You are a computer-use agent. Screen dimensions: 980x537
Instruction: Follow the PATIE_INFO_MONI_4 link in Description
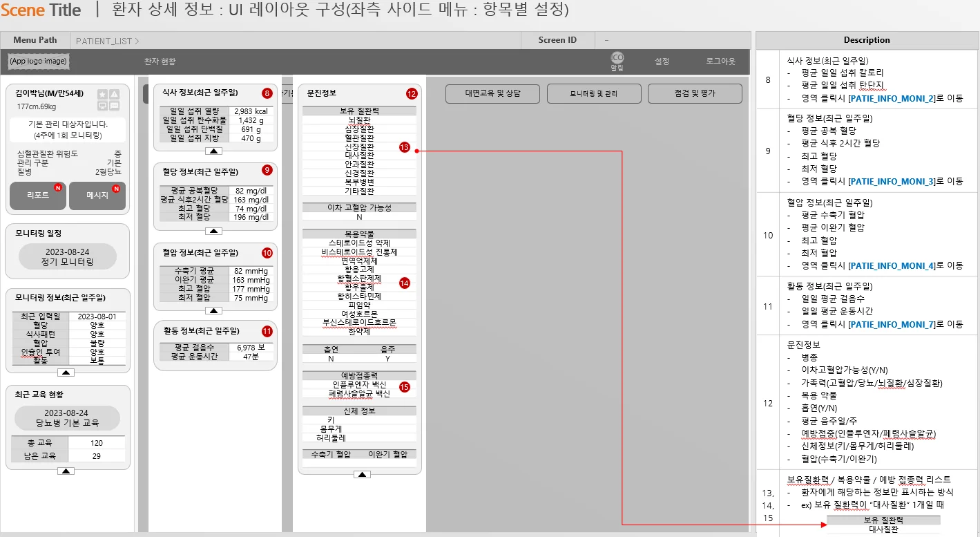coord(892,265)
